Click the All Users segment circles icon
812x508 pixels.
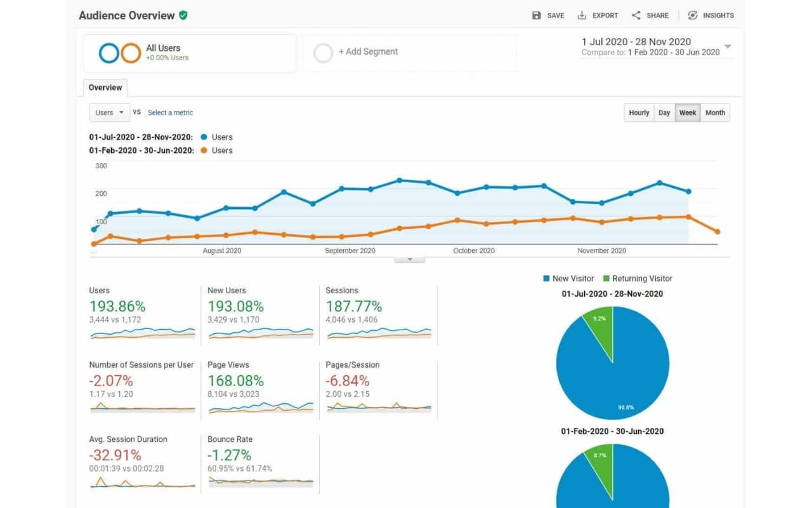(120, 53)
